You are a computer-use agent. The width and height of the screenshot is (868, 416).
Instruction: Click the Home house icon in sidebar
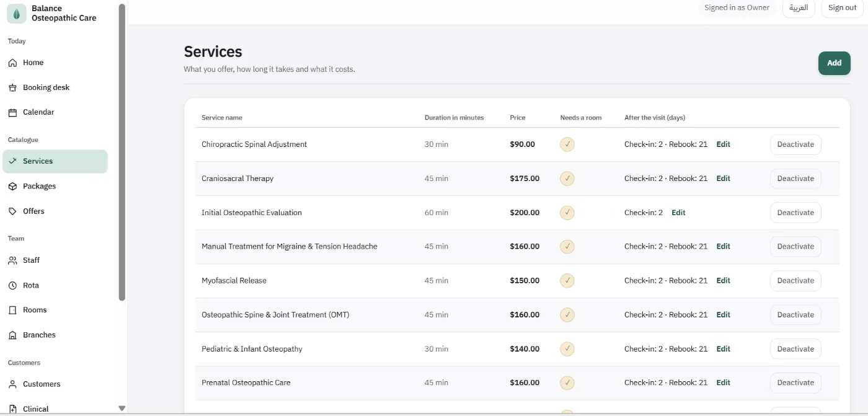[x=12, y=63]
